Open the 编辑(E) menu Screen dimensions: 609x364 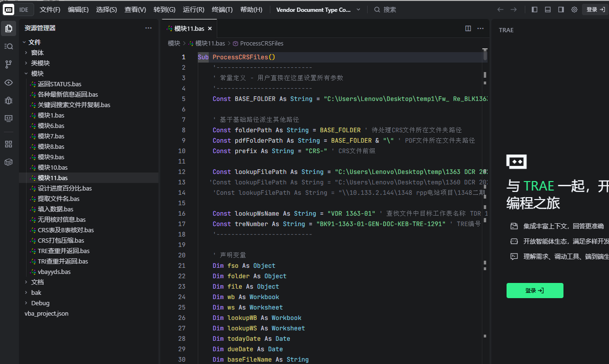[x=78, y=9]
